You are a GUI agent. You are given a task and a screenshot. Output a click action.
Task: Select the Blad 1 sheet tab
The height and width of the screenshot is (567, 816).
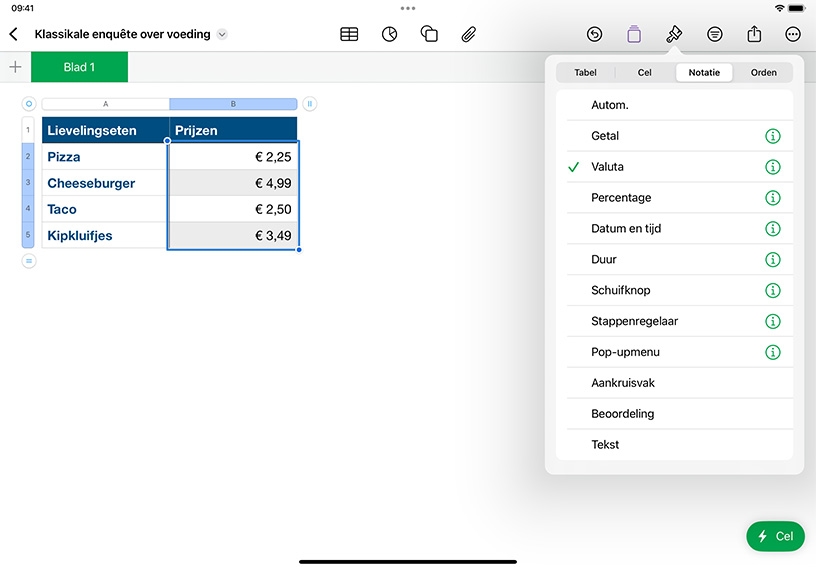(x=79, y=67)
